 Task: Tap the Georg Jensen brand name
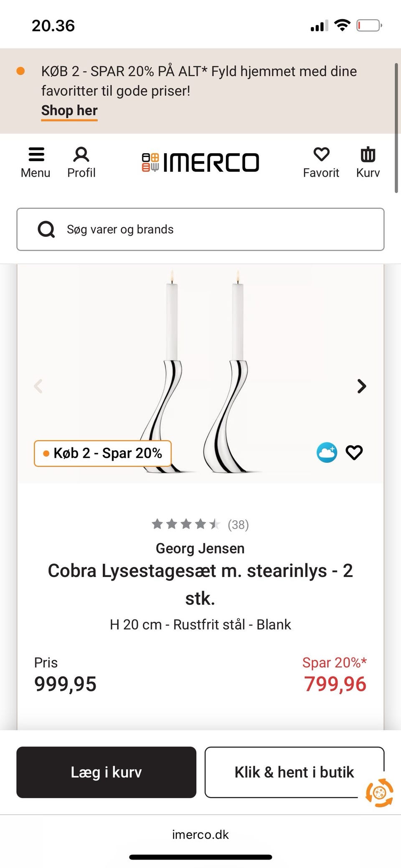pyautogui.click(x=200, y=548)
